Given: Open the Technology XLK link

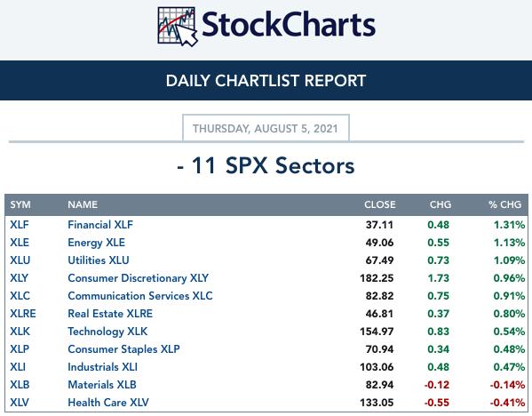Looking at the screenshot, I should pyautogui.click(x=107, y=332).
